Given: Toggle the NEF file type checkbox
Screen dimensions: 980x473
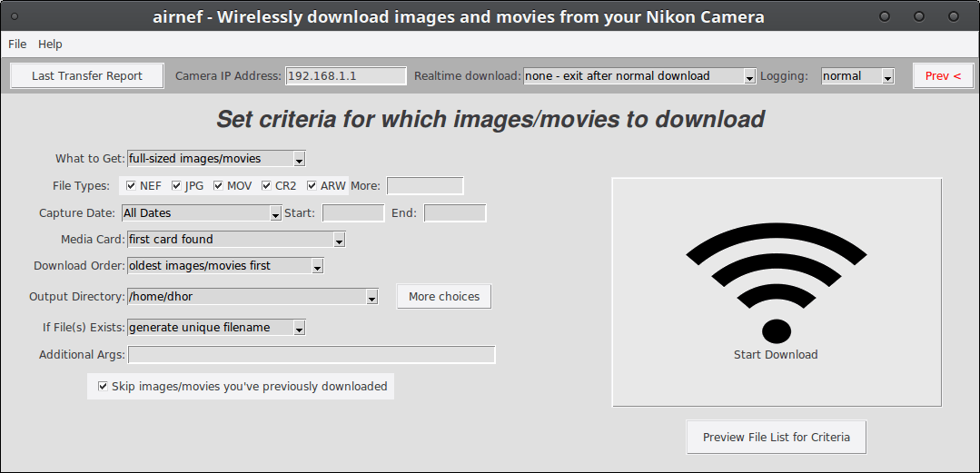Looking at the screenshot, I should point(132,185).
